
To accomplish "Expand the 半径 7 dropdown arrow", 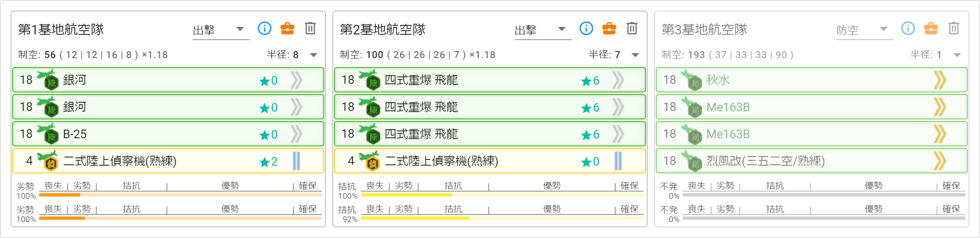I will point(635,55).
